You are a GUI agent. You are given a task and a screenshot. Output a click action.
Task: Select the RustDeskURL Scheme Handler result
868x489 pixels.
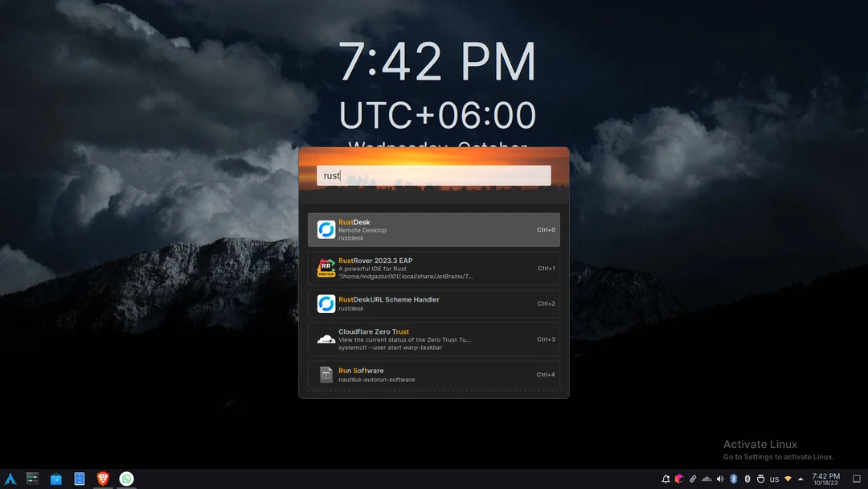click(434, 303)
